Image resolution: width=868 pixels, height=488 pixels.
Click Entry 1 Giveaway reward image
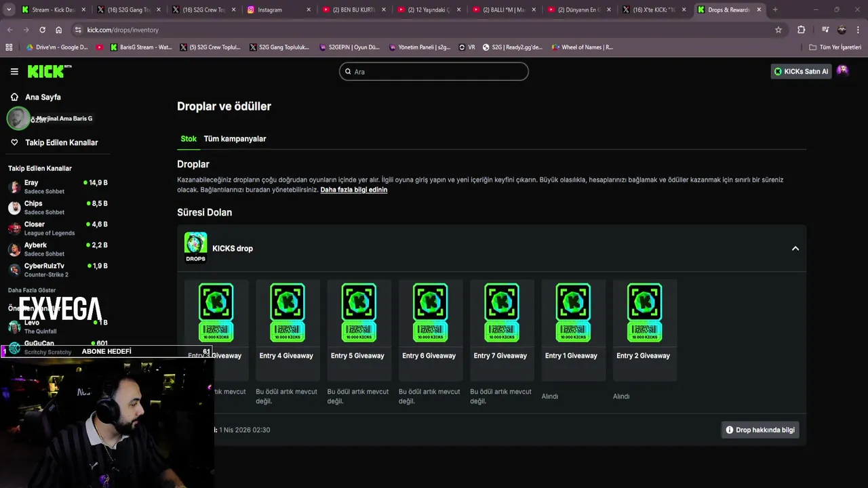point(573,312)
